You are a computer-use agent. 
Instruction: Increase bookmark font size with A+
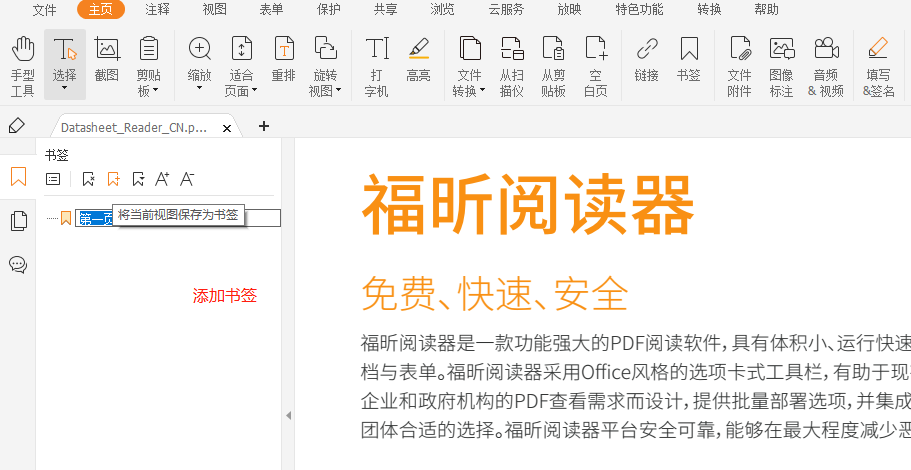(x=162, y=179)
